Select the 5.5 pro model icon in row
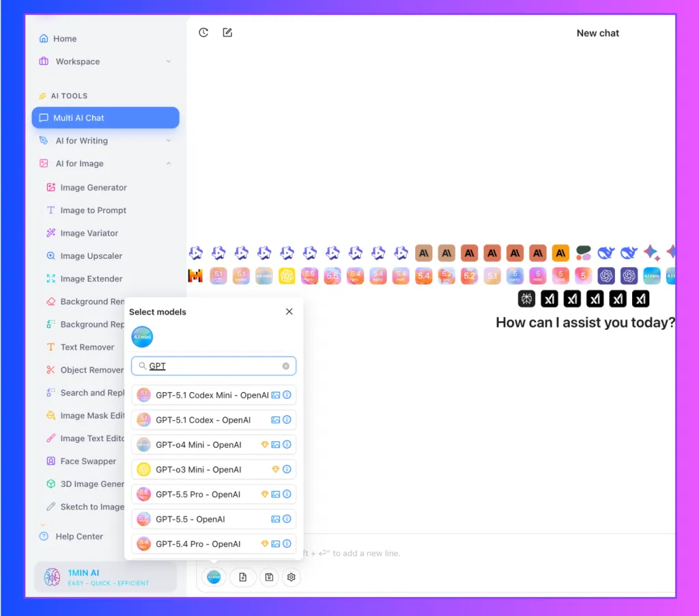The height and width of the screenshot is (616, 699). tap(309, 276)
